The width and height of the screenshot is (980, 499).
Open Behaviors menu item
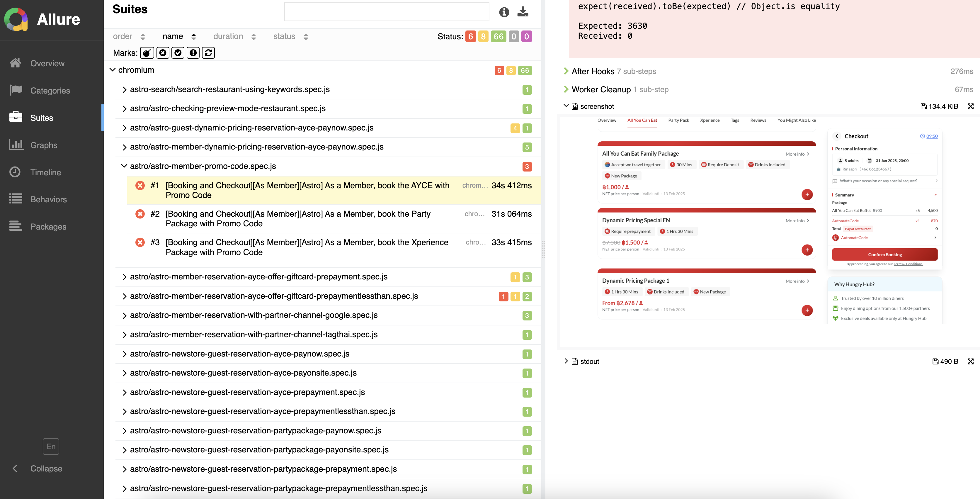48,199
